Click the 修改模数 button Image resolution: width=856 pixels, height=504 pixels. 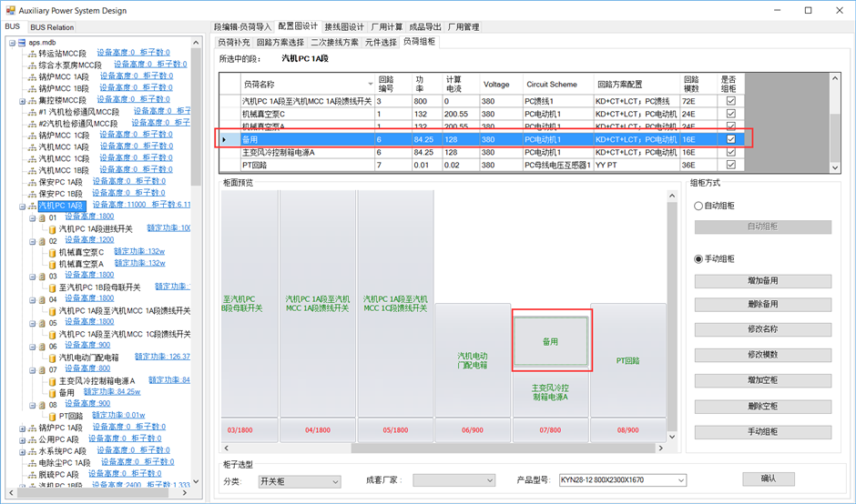coord(762,355)
